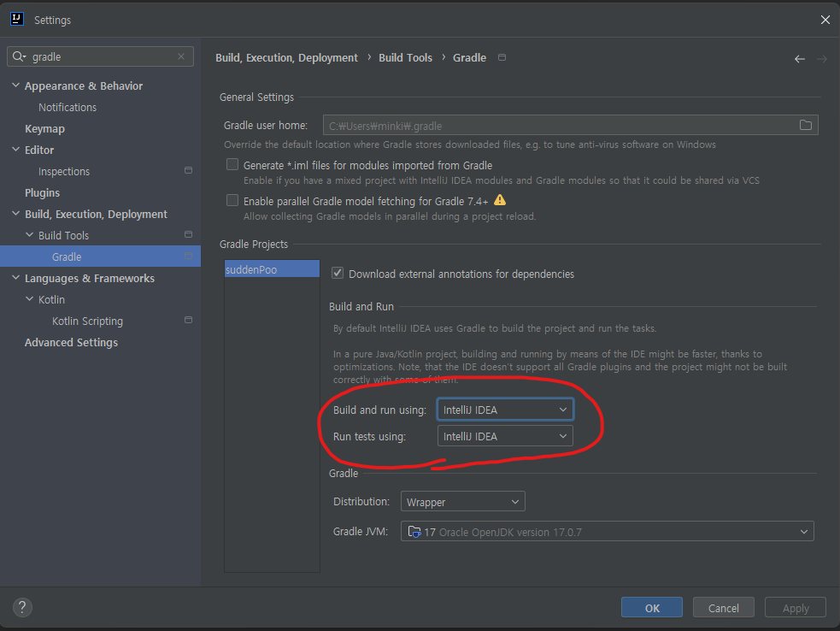Open the help question mark icon

[21, 606]
